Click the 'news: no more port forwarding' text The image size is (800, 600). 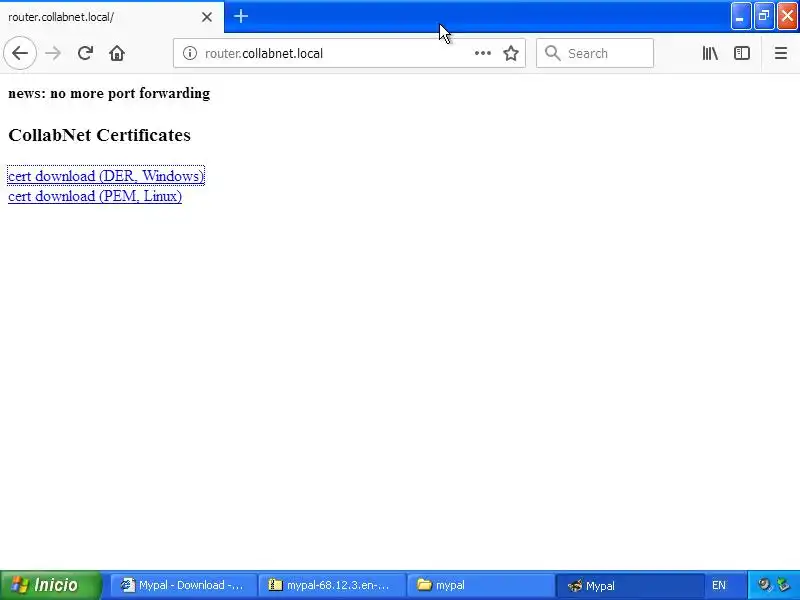click(109, 93)
